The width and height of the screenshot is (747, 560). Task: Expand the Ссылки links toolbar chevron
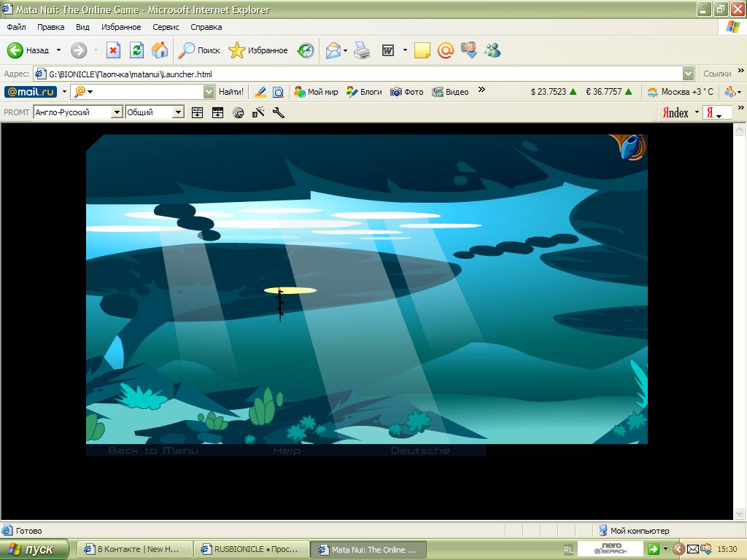click(x=741, y=71)
